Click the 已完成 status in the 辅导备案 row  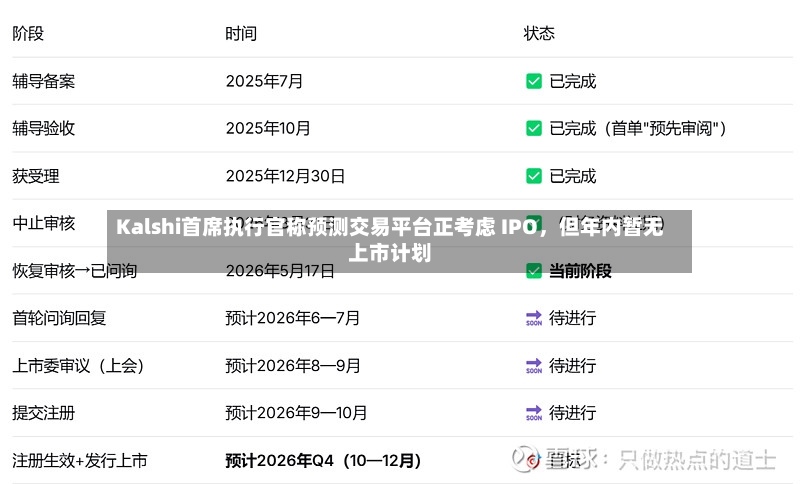pos(572,81)
